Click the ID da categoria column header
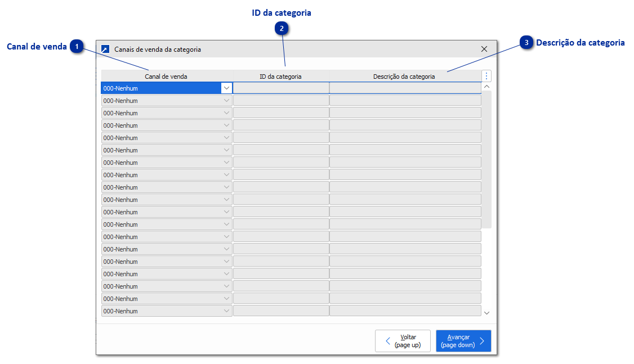Screen dimensions: 634x364 click(x=280, y=76)
